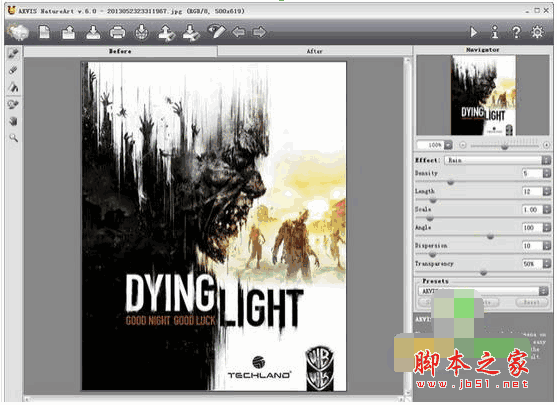This screenshot has height=405, width=557.
Task: Click the Scale value field showing 1.00
Action: pos(532,210)
